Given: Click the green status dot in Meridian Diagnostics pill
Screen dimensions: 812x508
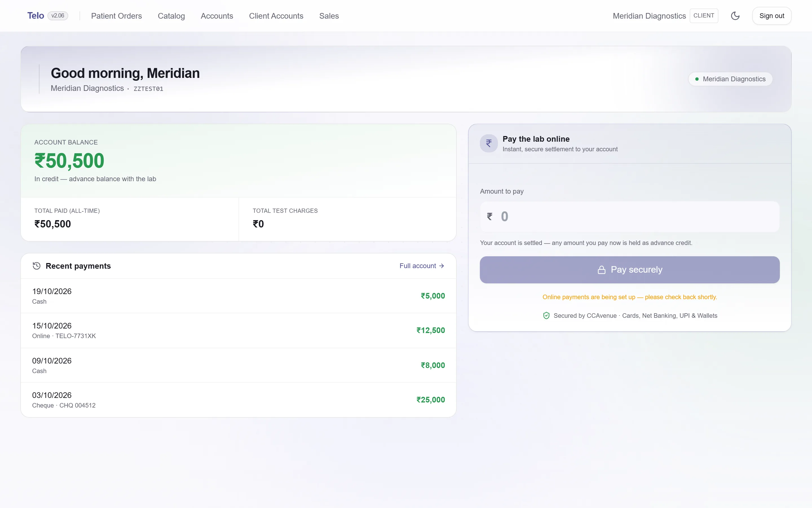Looking at the screenshot, I should click(x=697, y=79).
